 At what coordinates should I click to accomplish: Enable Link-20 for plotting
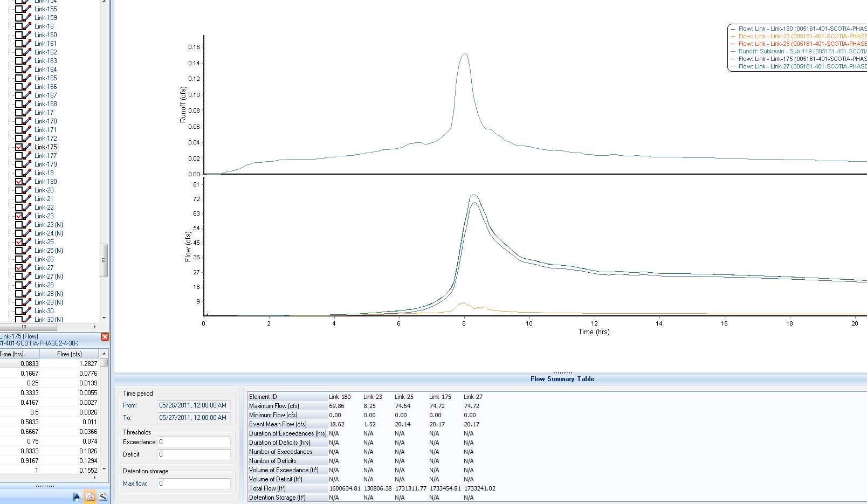tap(18, 190)
